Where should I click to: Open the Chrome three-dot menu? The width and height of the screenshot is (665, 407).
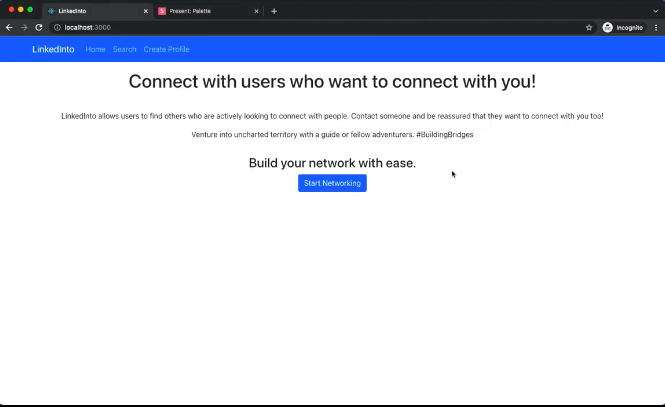coord(656,28)
